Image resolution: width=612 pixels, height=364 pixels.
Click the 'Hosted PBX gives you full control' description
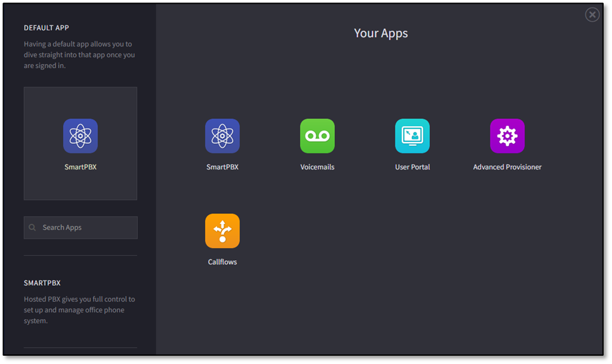tap(80, 310)
